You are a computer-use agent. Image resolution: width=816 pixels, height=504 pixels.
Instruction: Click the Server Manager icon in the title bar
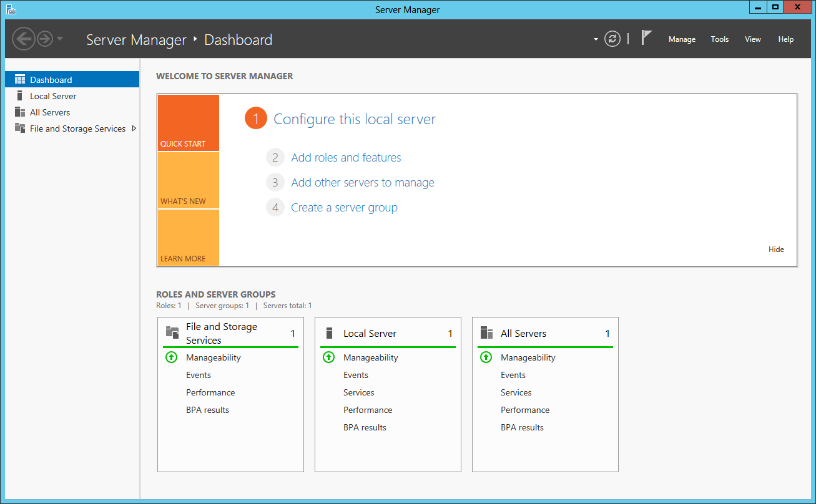coord(11,9)
